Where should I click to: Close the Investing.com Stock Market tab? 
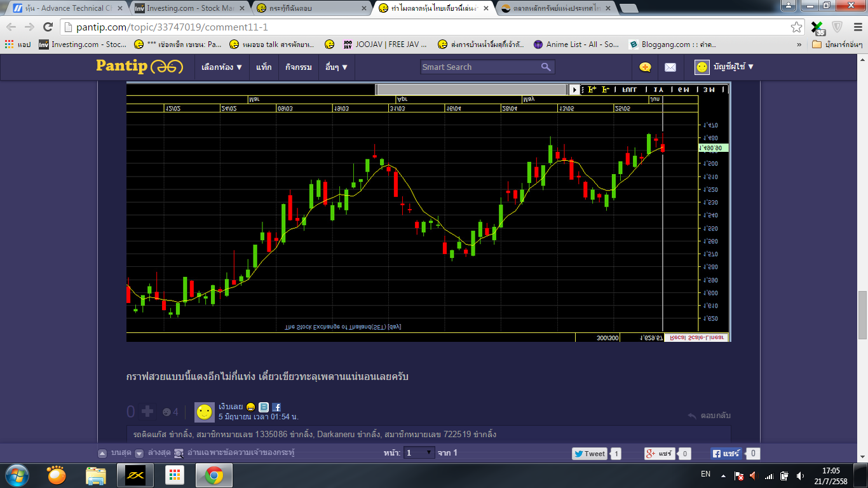(241, 8)
